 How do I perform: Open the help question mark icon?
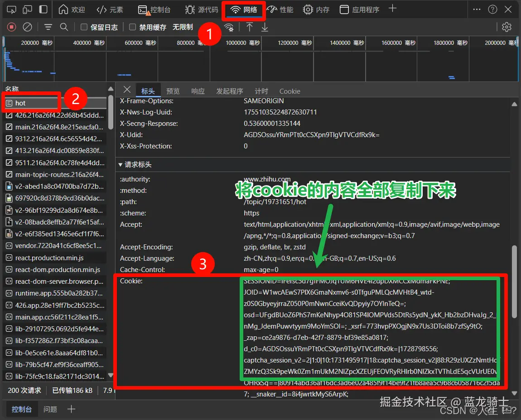tap(493, 10)
